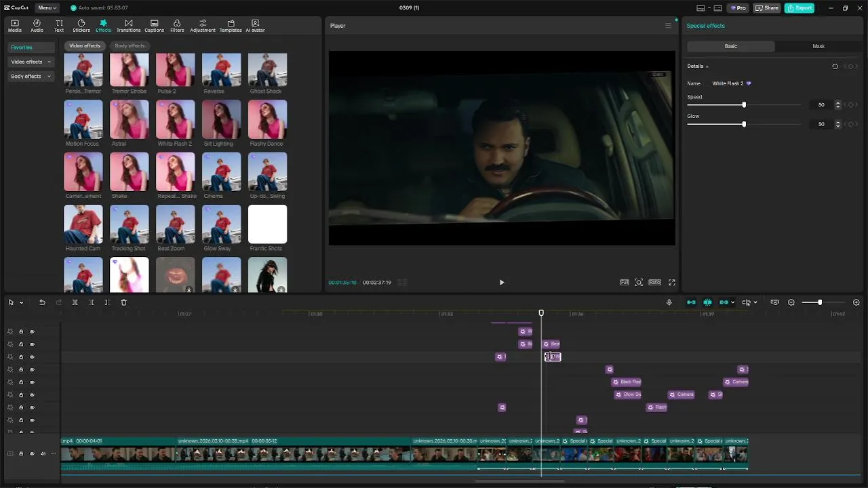Open the CapCut Menu dropdown
This screenshot has width=868, height=488.
(x=47, y=8)
